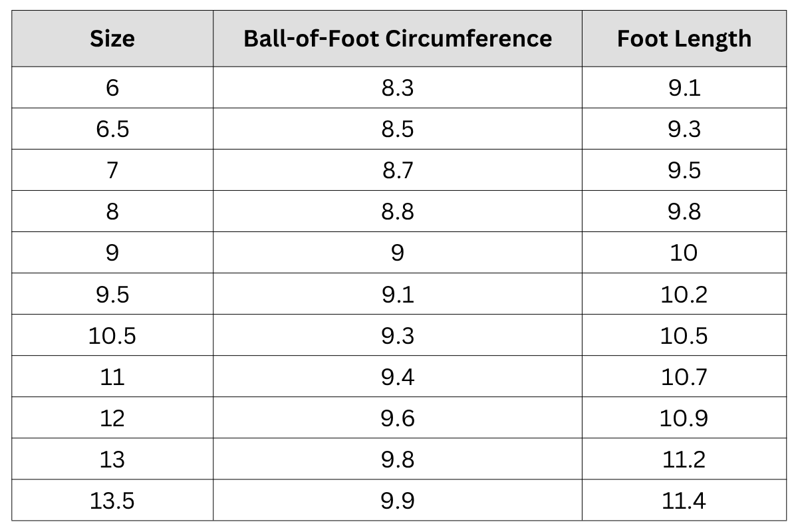Screen dimensions: 798x532
Task: Click the 8.8 circumference cell
Action: click(x=397, y=211)
